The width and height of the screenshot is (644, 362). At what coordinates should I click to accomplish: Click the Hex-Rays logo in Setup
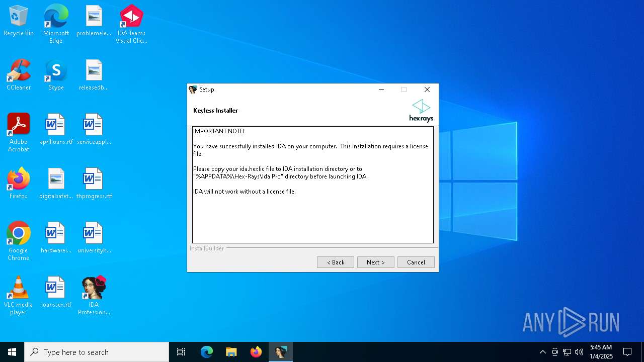point(421,111)
